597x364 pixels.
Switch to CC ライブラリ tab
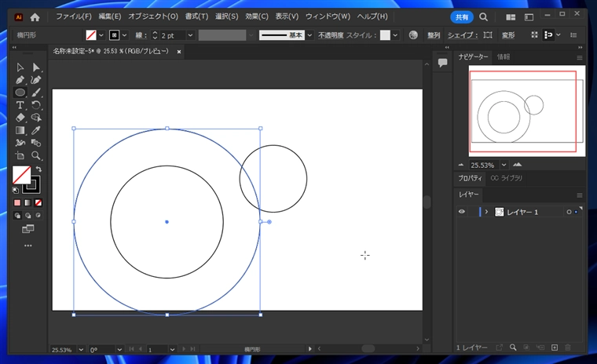[x=507, y=178]
